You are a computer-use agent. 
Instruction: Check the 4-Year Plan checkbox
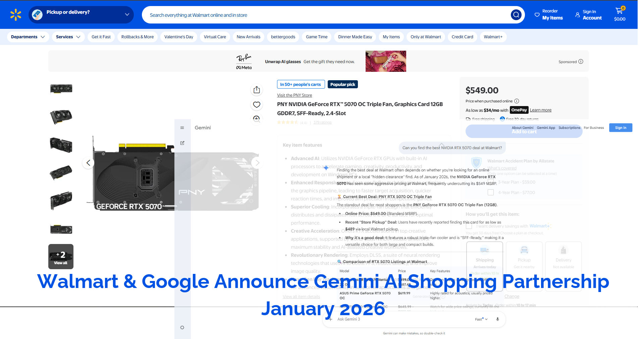pos(491,193)
